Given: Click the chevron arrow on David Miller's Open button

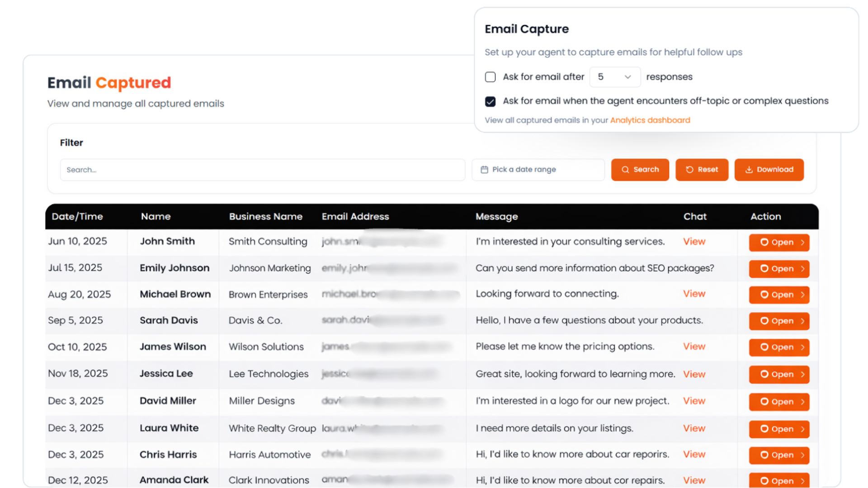Looking at the screenshot, I should 802,402.
